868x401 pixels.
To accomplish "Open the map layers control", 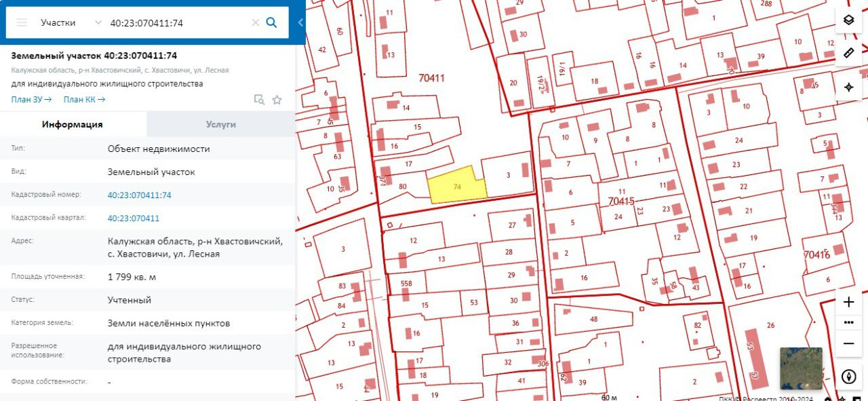I will [848, 20].
